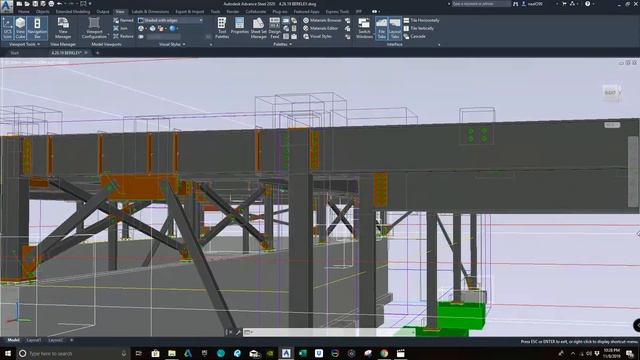Switch to the Render ribbon tab
Image resolution: width=640 pixels, height=360 pixels.
[x=233, y=12]
